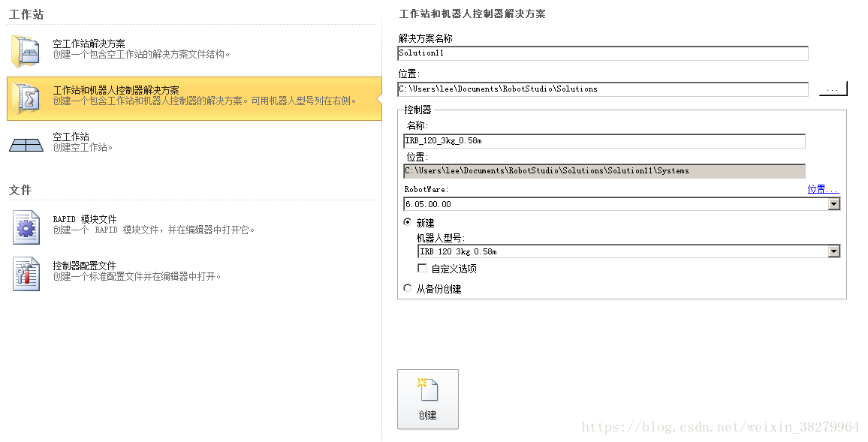Click the solution location path field
Viewport: 868px width, 442px height.
coord(603,89)
